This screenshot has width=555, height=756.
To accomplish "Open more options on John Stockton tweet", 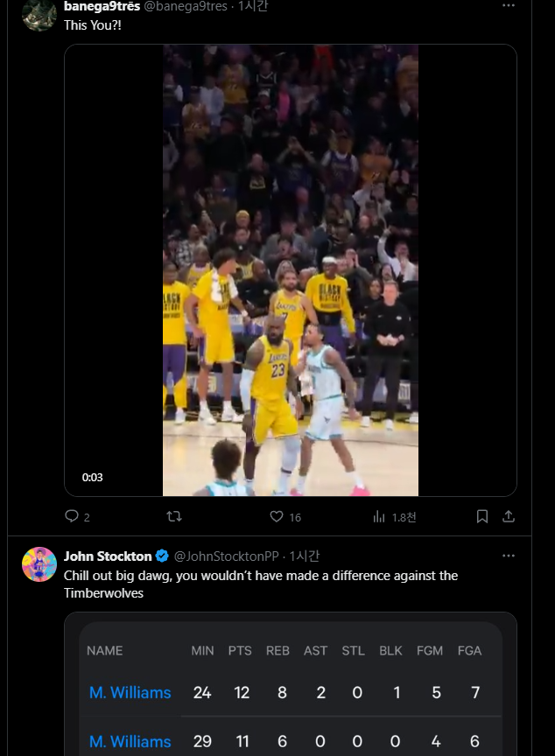I will [508, 556].
